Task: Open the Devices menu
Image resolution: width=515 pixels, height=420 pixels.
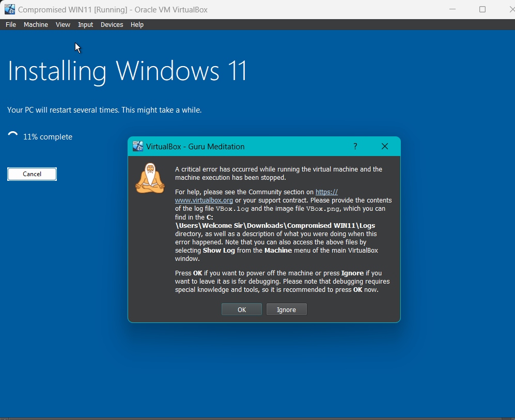Action: coord(112,25)
